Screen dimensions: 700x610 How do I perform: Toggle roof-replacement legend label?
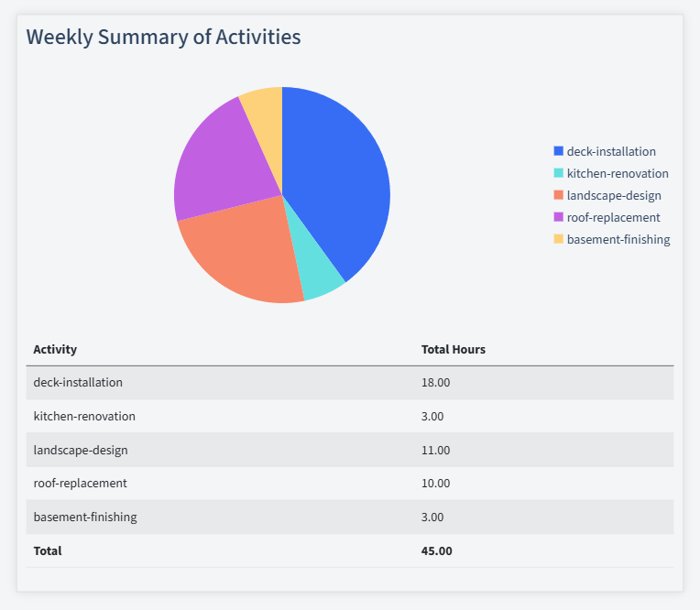coord(613,217)
